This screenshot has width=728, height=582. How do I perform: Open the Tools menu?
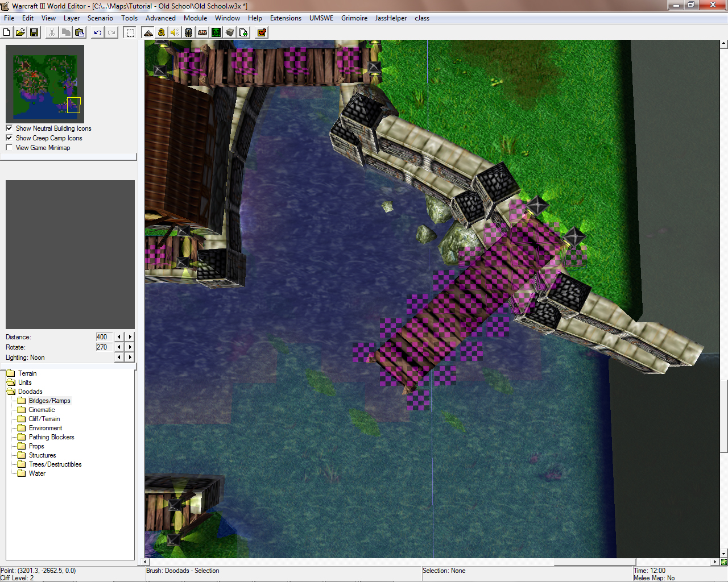tap(130, 18)
